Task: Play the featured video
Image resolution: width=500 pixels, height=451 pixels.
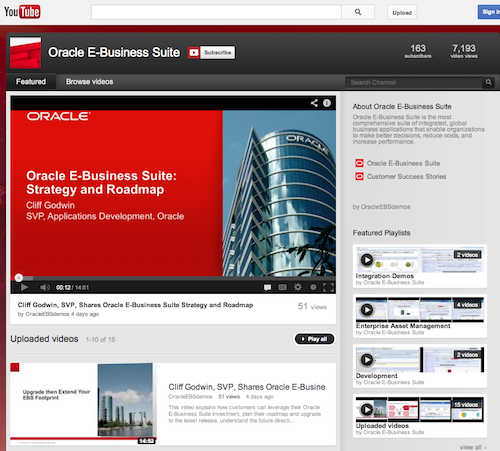Action: point(24,287)
